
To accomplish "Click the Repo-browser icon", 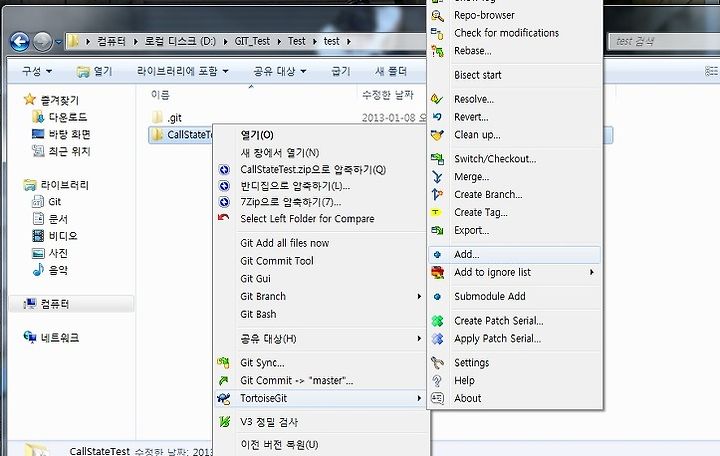I will (437, 16).
